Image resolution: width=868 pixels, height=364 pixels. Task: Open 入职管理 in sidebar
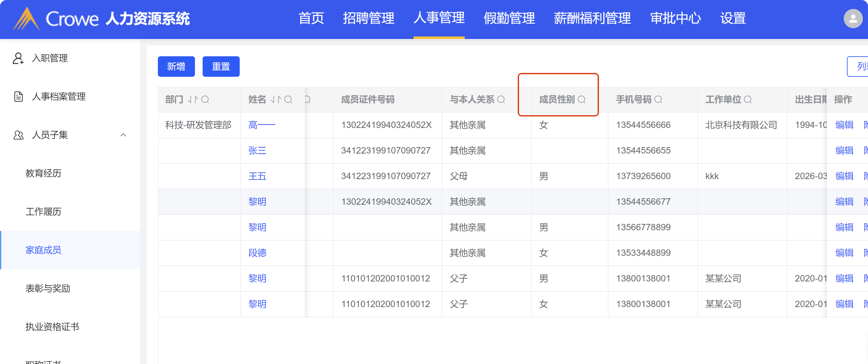(50, 58)
